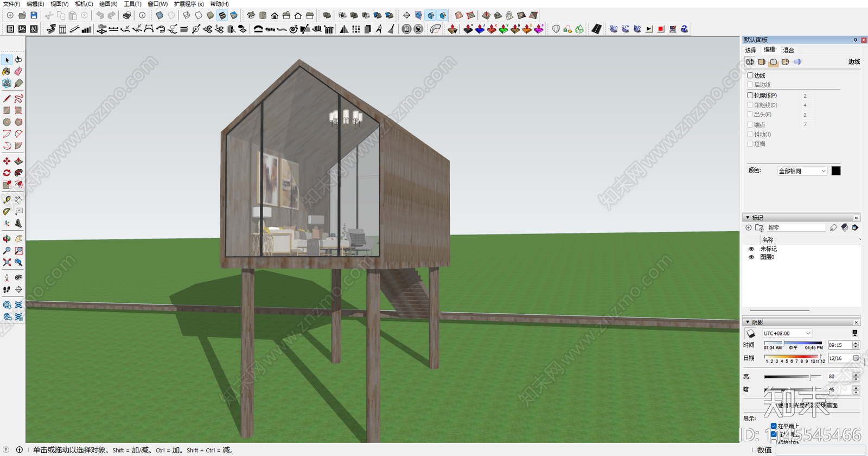Click the black edge color swatch
This screenshot has height=456, width=868.
(x=836, y=171)
